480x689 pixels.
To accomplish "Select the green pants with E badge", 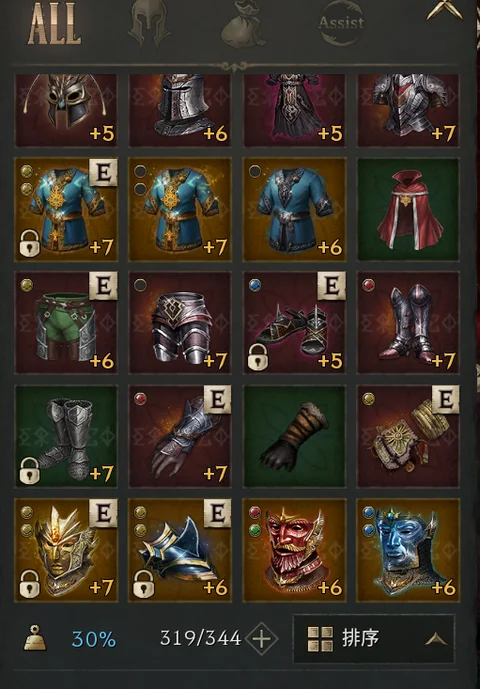I will pyautogui.click(x=66, y=323).
